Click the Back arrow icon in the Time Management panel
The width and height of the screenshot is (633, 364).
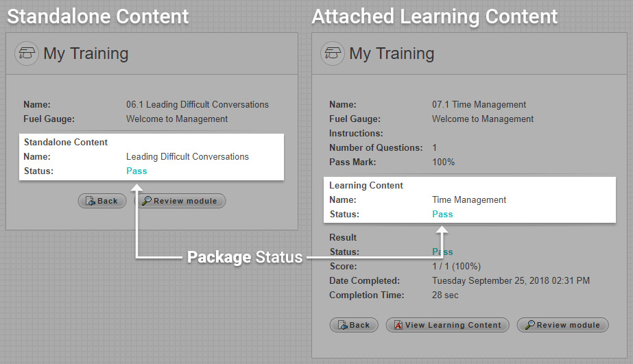coord(342,325)
